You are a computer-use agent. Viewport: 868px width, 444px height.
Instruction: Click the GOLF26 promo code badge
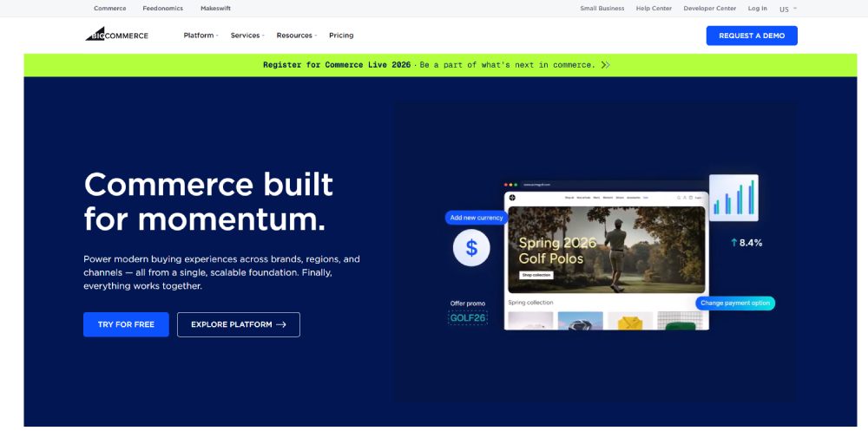coord(467,318)
